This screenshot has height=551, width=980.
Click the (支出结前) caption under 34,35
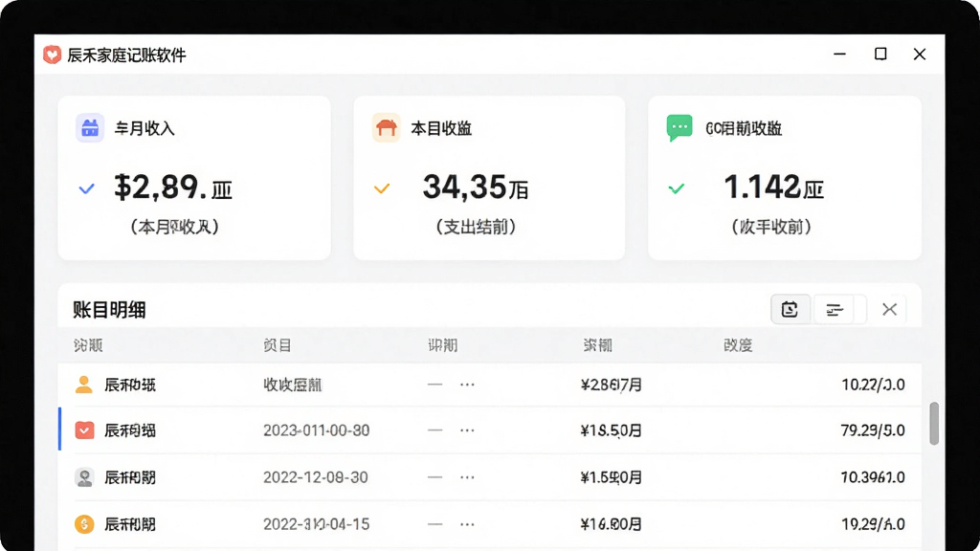click(x=476, y=227)
